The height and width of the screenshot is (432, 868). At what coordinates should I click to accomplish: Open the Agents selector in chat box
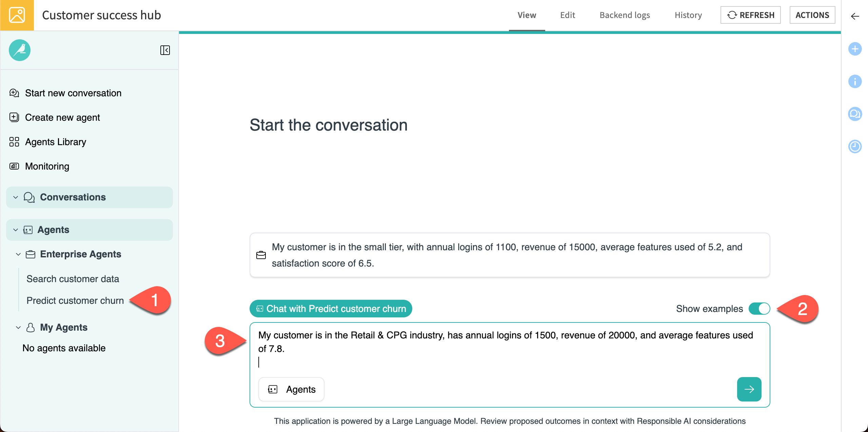[292, 389]
